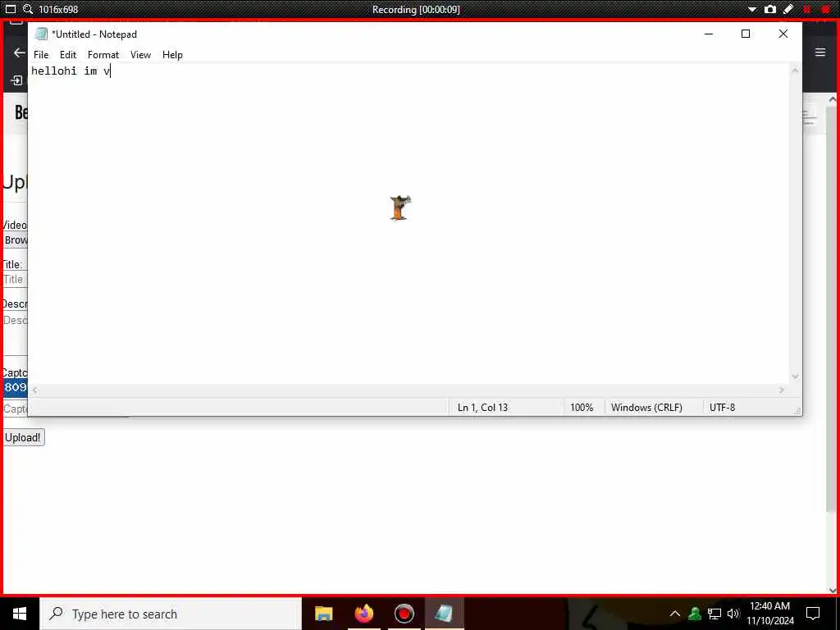Click the 'Ln 1, Col 13' status bar entry
The height and width of the screenshot is (630, 840).
pyautogui.click(x=482, y=407)
